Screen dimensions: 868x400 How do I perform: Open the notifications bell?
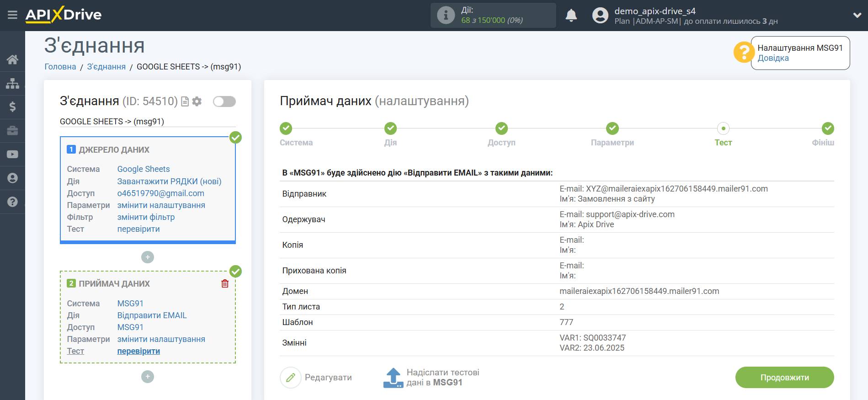(x=571, y=15)
